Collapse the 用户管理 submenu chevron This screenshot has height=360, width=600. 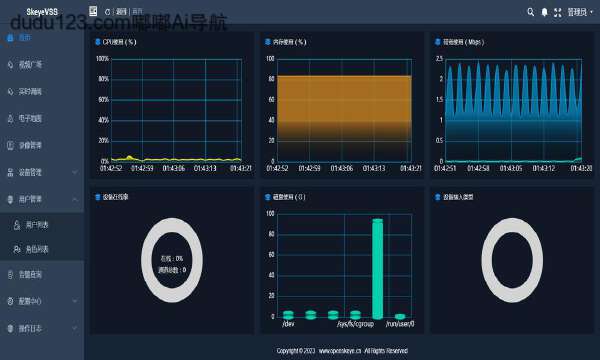(x=75, y=199)
